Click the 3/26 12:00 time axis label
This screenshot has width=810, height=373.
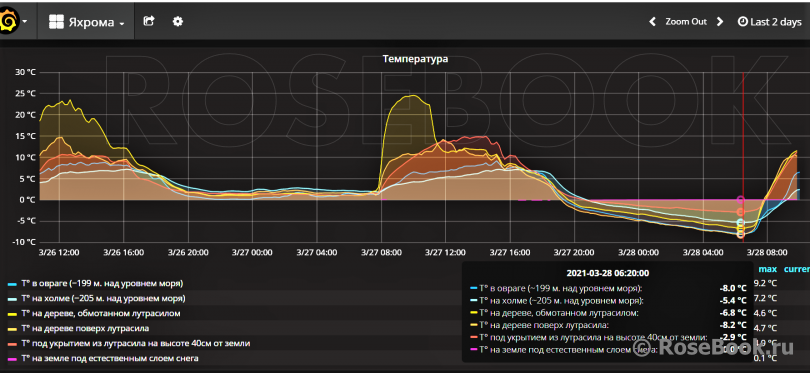pyautogui.click(x=59, y=253)
